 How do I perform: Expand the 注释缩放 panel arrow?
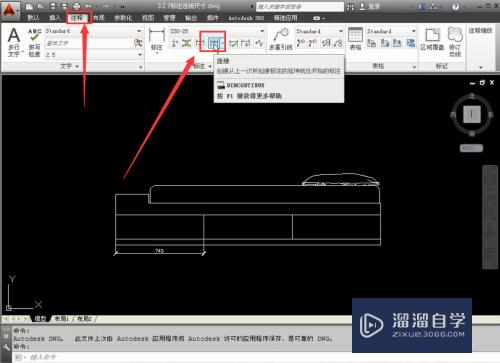[x=481, y=67]
